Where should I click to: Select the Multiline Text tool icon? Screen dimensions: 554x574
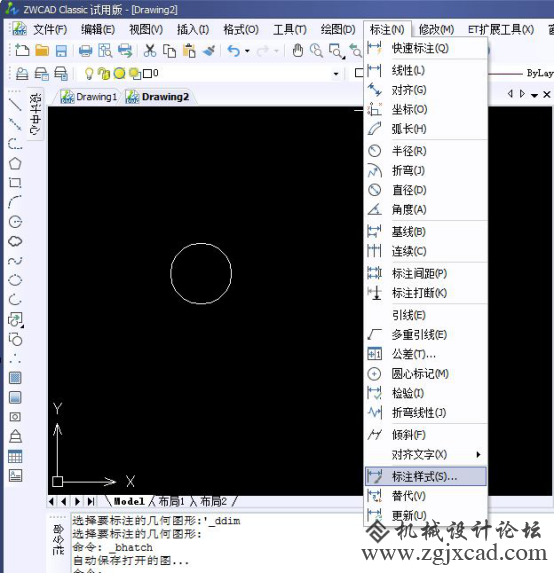coord(15,476)
